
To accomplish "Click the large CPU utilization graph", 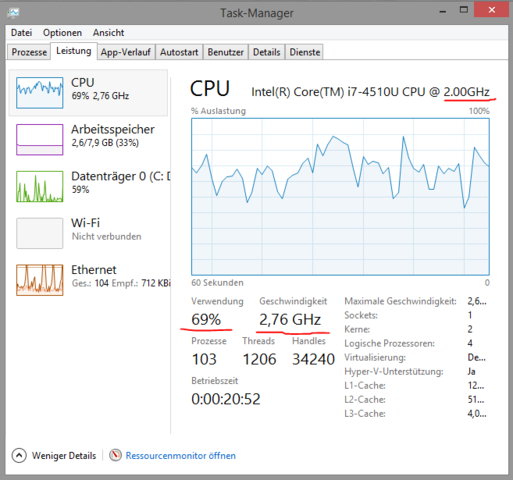I will pos(340,197).
